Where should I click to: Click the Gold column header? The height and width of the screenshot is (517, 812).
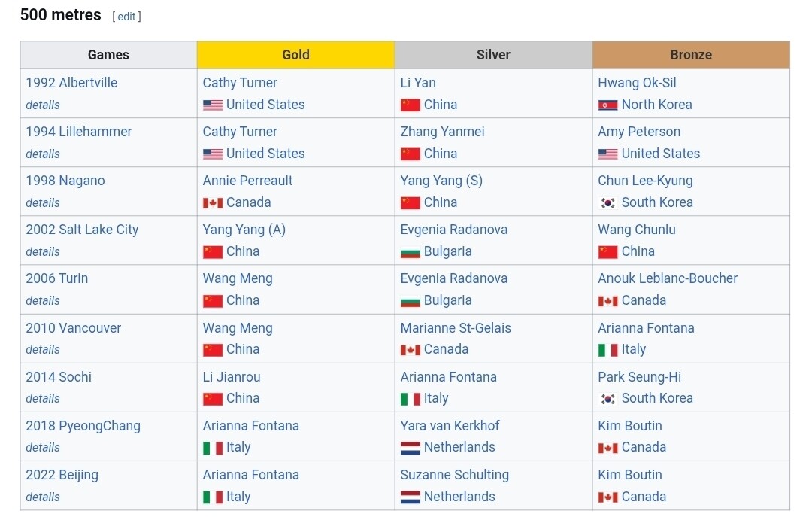(x=295, y=55)
